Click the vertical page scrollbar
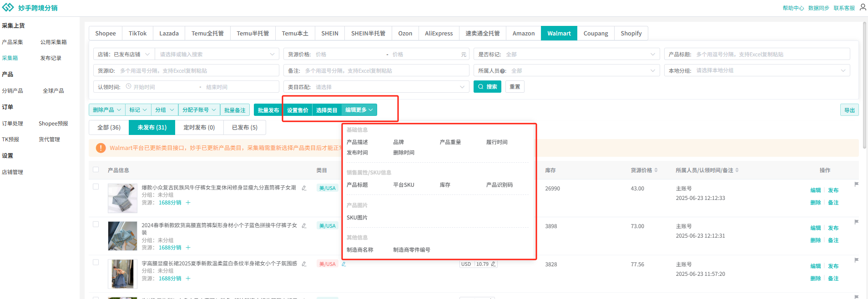Viewport: 868px width, 299px height. [x=864, y=86]
